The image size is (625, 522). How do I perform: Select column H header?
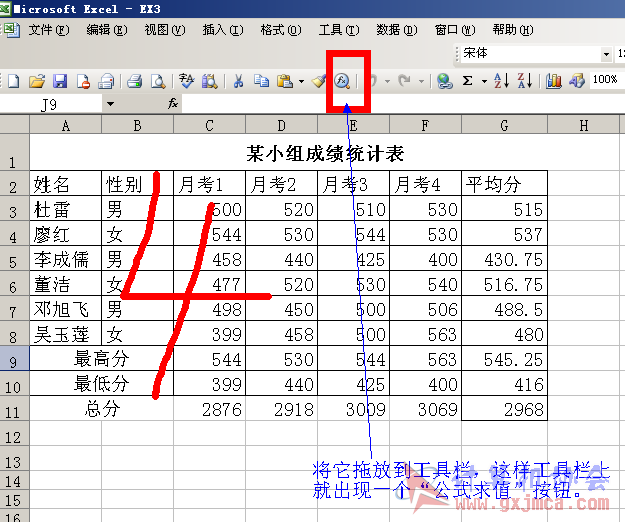tap(583, 126)
